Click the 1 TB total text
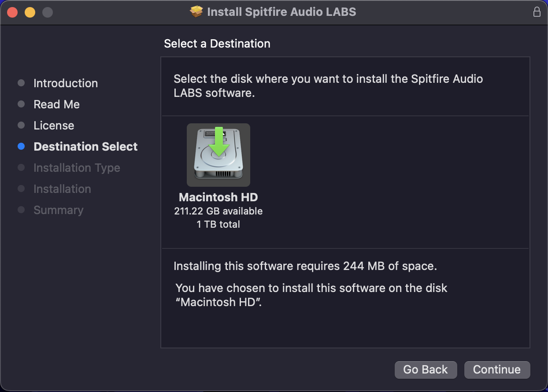 [x=218, y=224]
